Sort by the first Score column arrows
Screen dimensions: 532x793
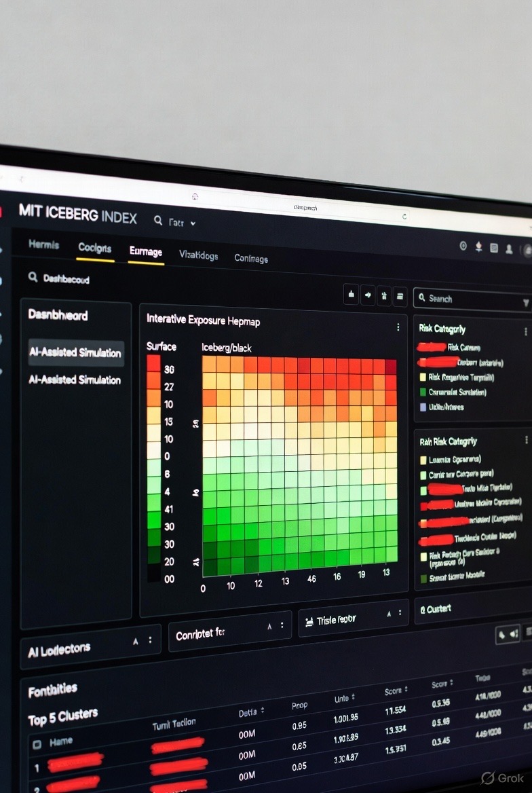tap(406, 689)
